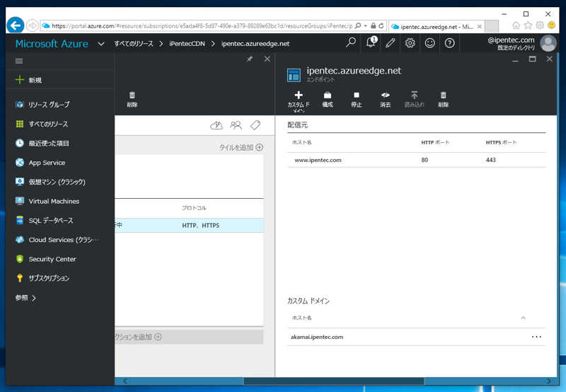Click the horizontal scrollbar right arrow
566x392 pixels.
click(x=549, y=381)
